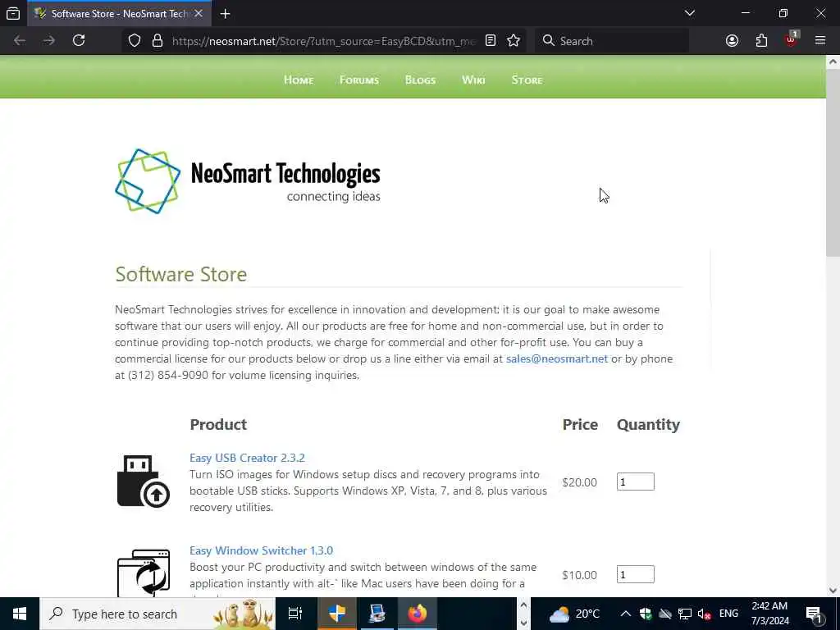The image size is (840, 630).
Task: Open the extensions puzzle-piece icon
Action: [x=761, y=41]
